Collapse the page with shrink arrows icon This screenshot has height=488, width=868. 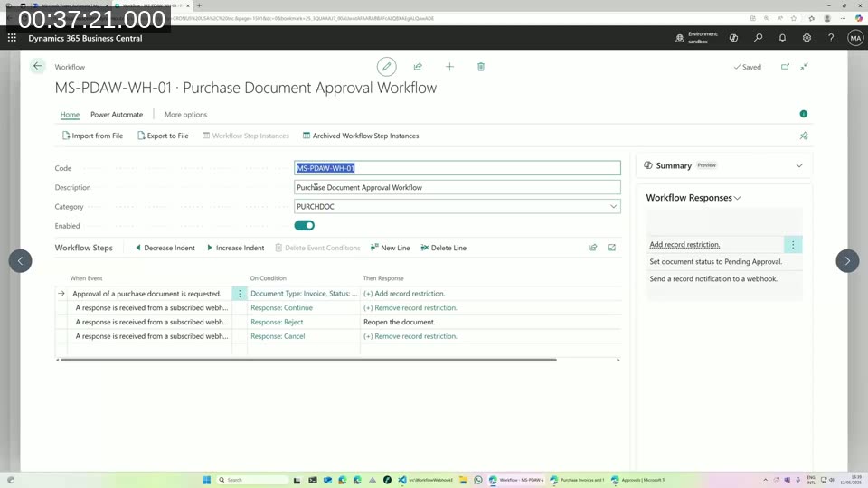coord(804,67)
